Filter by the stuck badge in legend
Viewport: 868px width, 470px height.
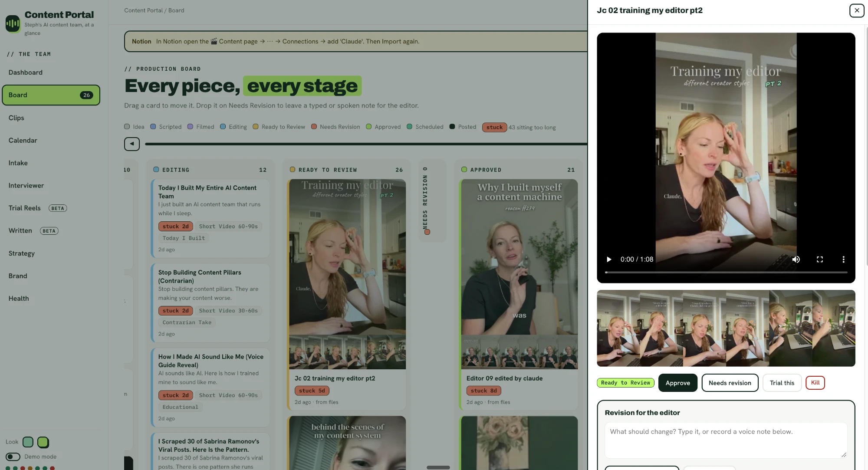pos(494,127)
